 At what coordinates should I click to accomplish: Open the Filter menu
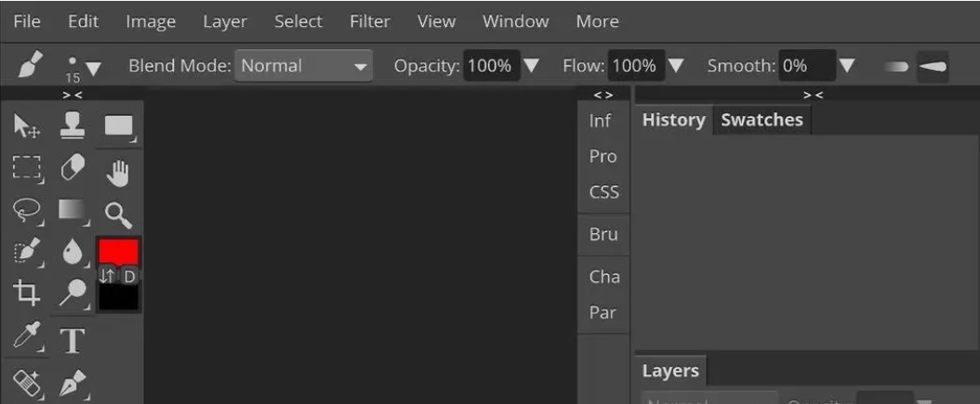click(x=369, y=21)
